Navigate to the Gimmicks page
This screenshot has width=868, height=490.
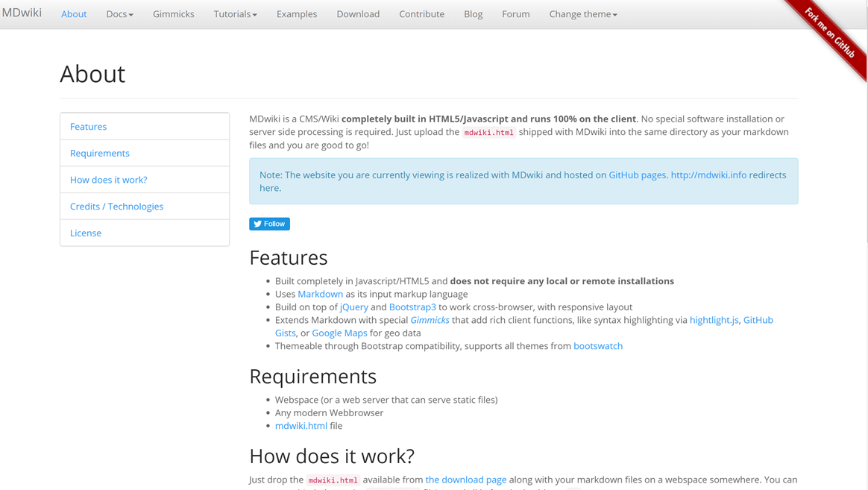[x=173, y=13]
